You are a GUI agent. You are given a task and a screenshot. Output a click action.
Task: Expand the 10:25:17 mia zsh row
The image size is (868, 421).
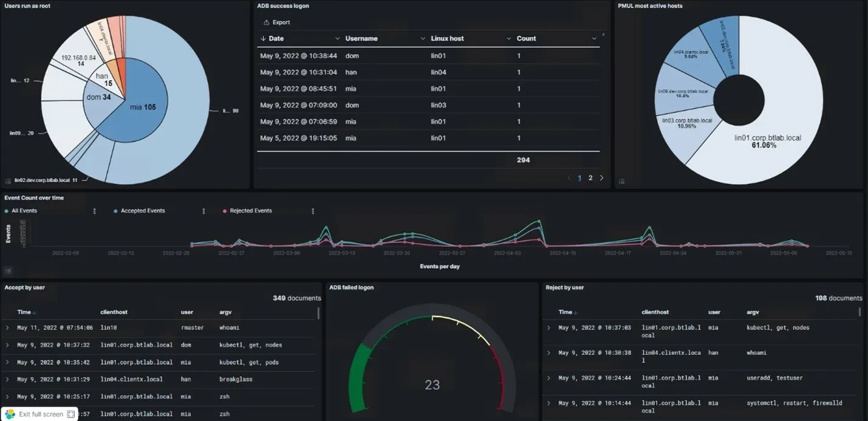click(x=7, y=397)
